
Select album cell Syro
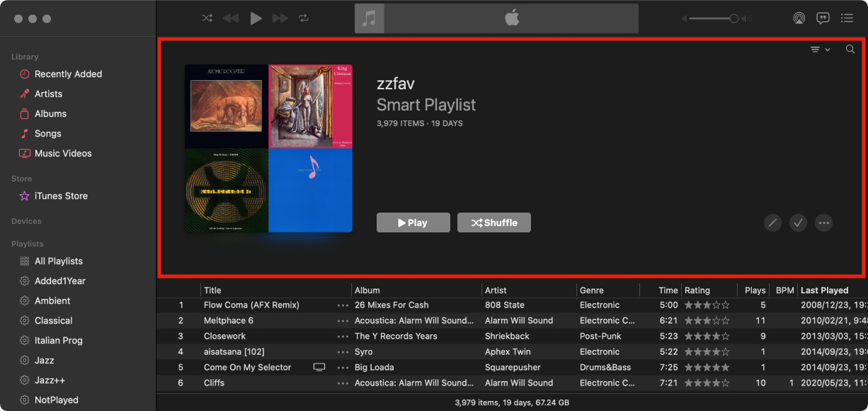point(363,351)
